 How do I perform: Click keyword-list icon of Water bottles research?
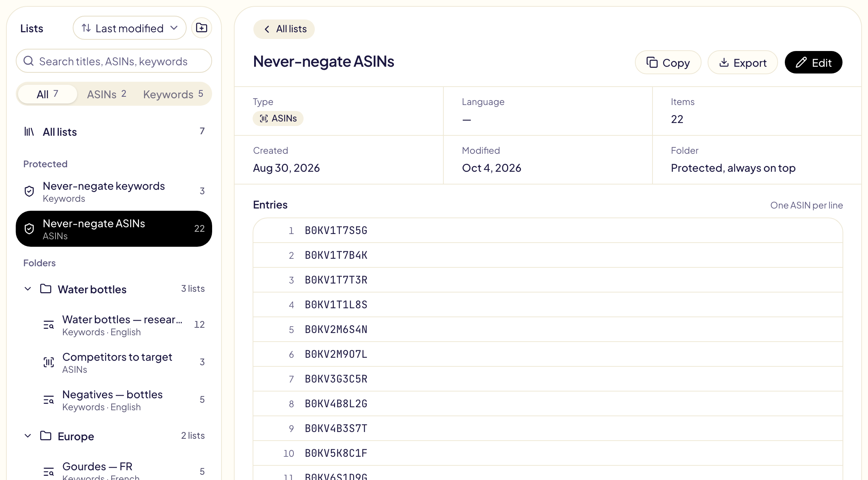[x=49, y=325]
